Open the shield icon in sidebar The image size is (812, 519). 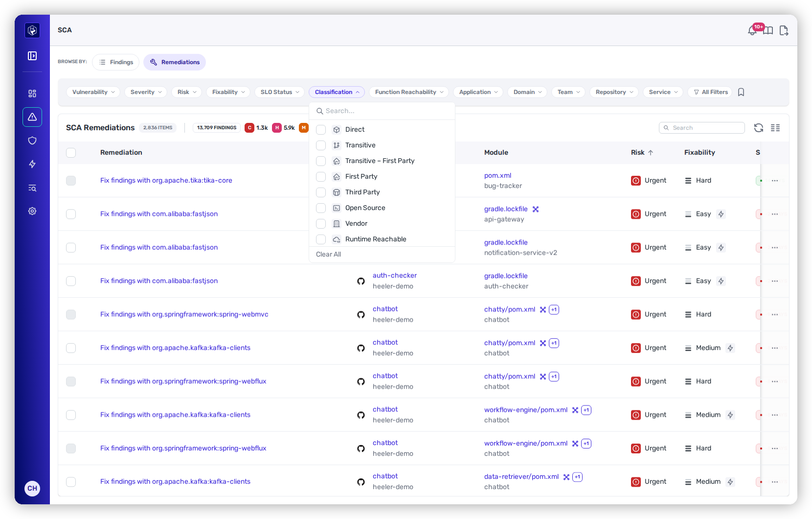[32, 141]
